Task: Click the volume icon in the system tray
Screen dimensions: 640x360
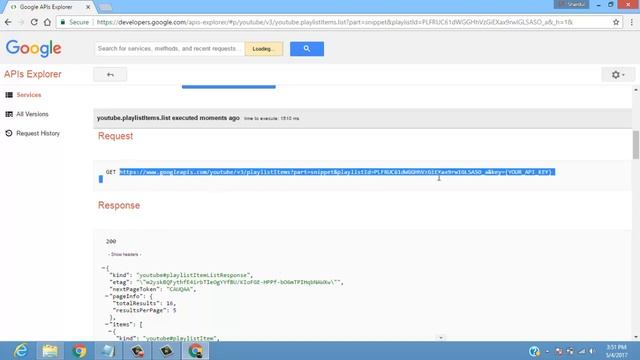Action: [591, 351]
